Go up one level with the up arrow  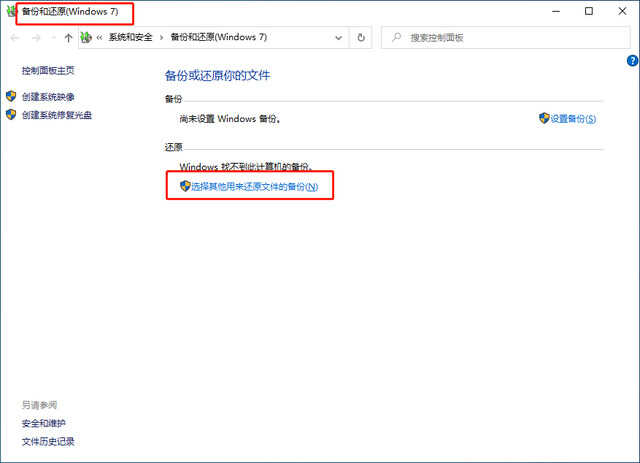[x=68, y=38]
